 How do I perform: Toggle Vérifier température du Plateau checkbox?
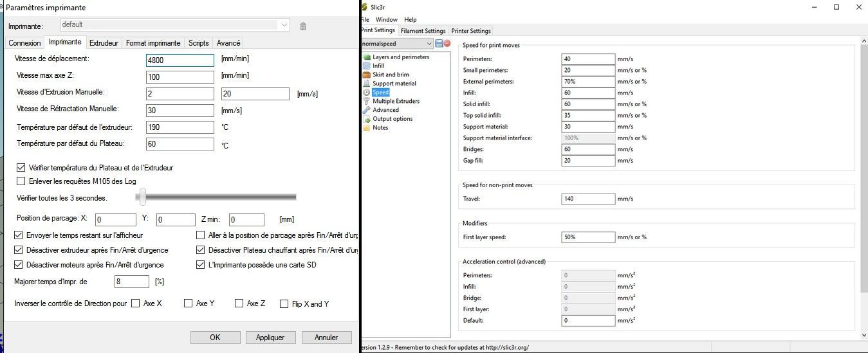click(21, 167)
